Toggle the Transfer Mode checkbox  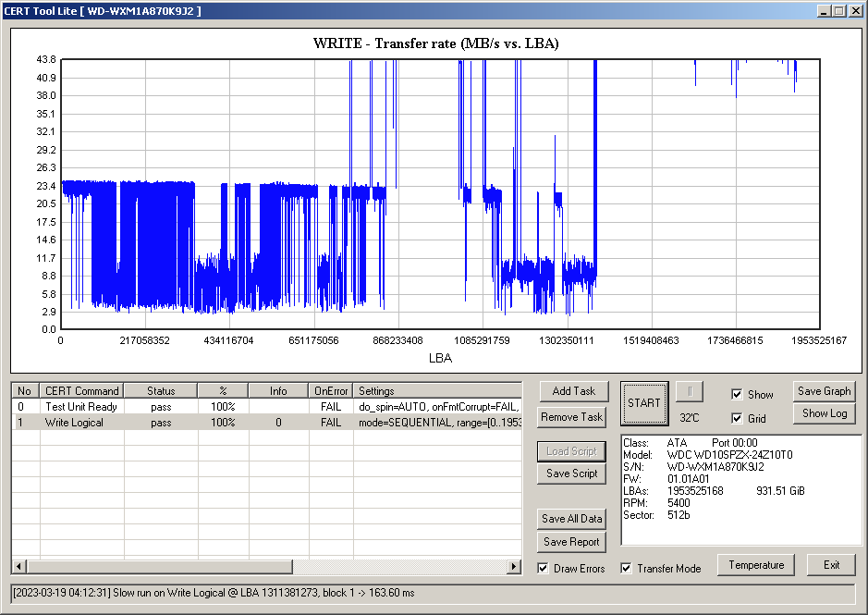pos(626,568)
